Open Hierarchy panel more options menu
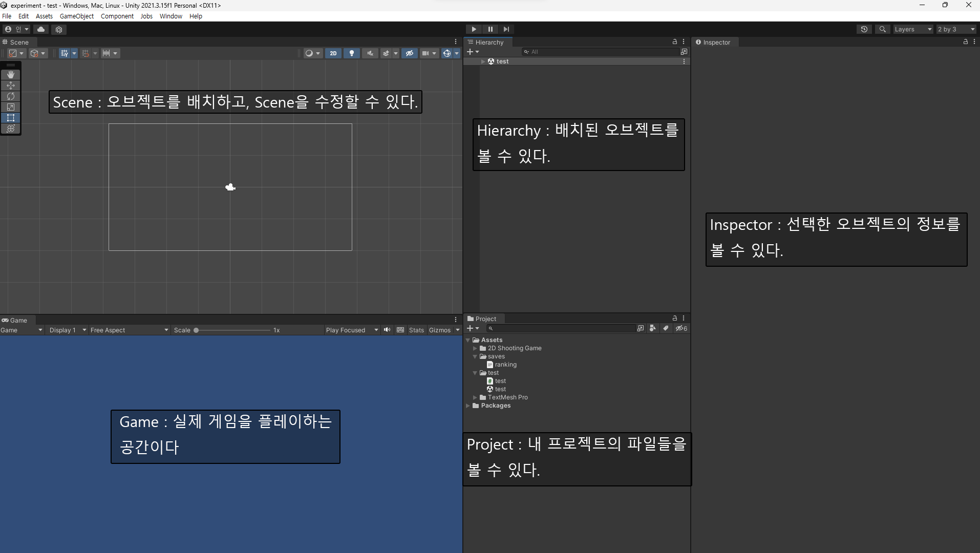This screenshot has height=553, width=980. [684, 41]
